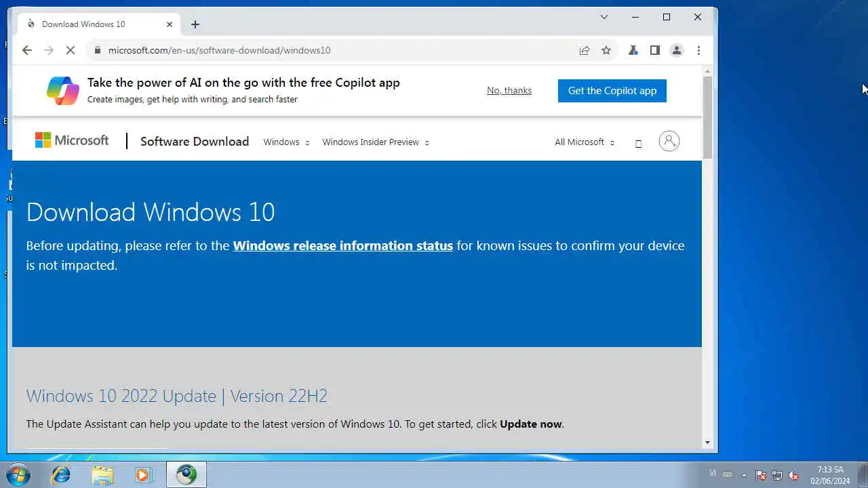Open the Action Center flag icon

pyautogui.click(x=761, y=475)
